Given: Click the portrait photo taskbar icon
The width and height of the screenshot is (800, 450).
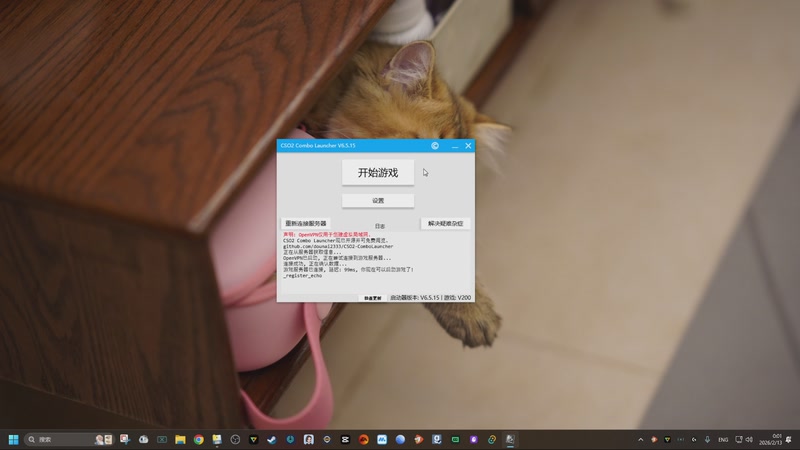Looking at the screenshot, I should pos(308,439).
